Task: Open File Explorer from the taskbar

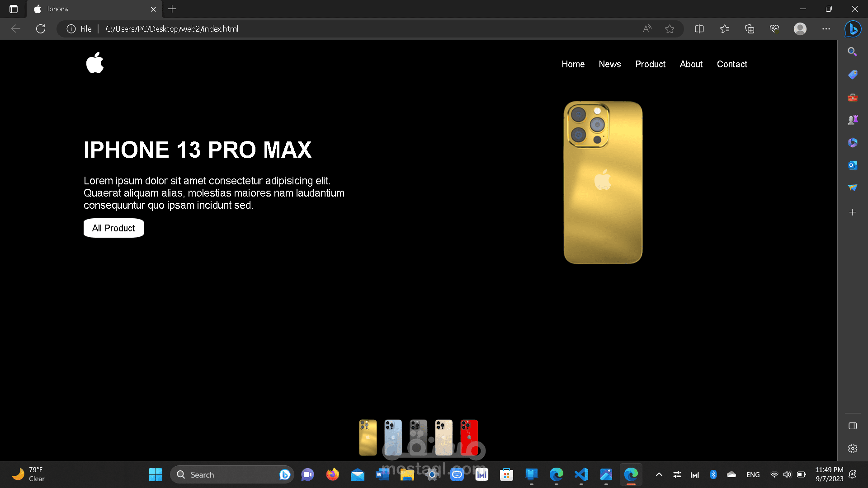Action: tap(407, 474)
